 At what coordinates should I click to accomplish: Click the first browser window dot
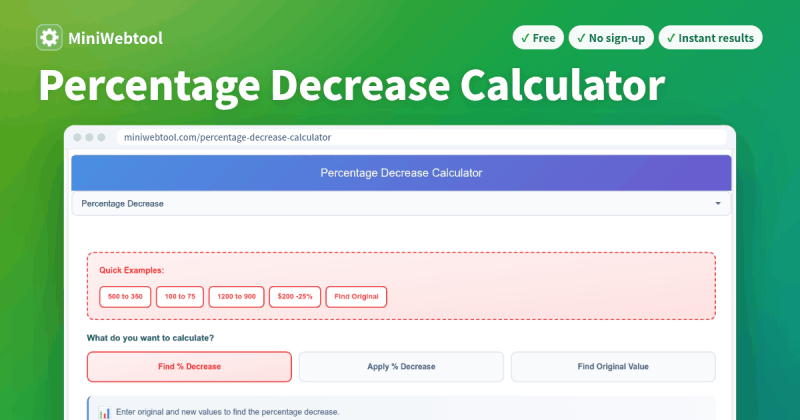(78, 137)
